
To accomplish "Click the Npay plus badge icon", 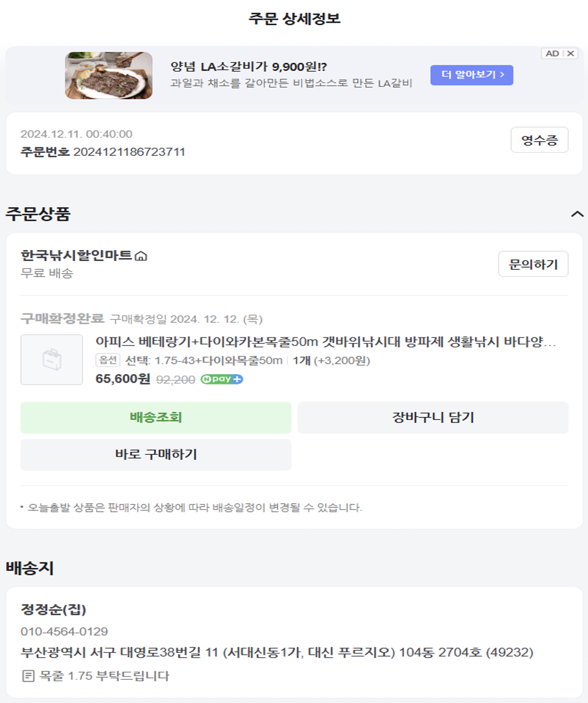I will (x=222, y=379).
